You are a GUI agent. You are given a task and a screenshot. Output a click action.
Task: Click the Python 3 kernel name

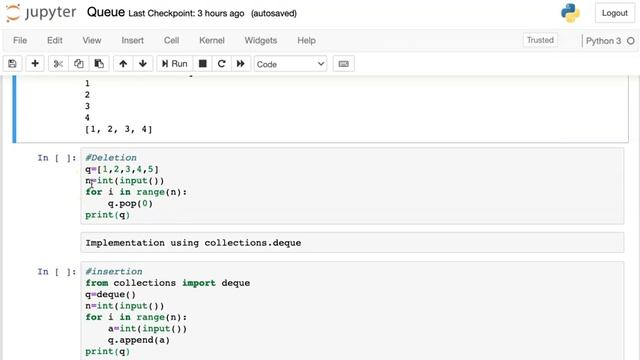[603, 41]
